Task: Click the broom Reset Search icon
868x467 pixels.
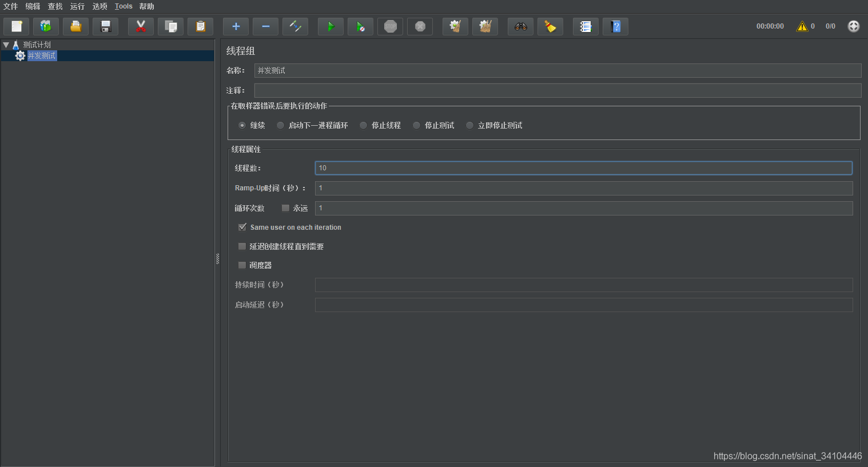Action: click(550, 26)
